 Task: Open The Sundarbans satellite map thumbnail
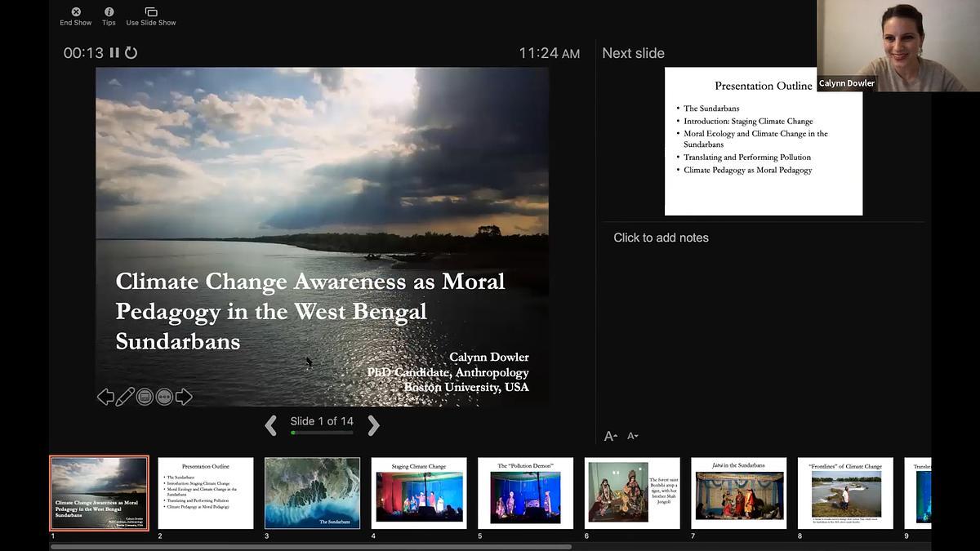point(312,493)
